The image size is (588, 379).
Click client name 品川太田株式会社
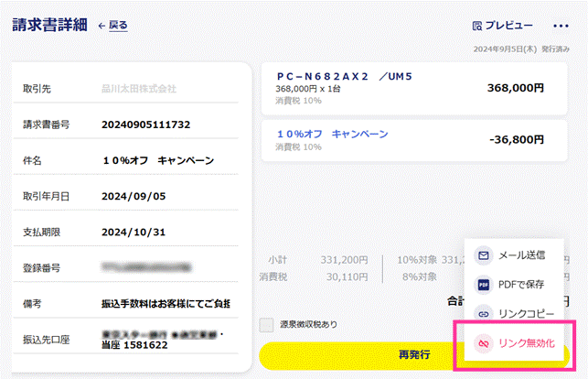click(x=139, y=89)
